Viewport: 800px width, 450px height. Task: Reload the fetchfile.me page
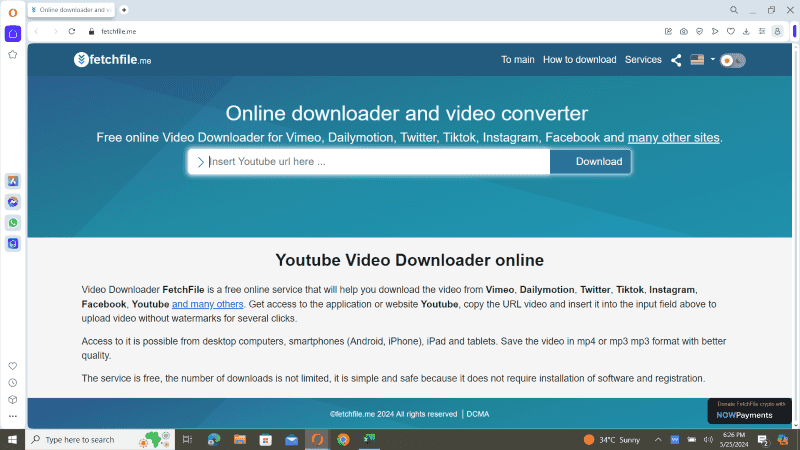(72, 31)
